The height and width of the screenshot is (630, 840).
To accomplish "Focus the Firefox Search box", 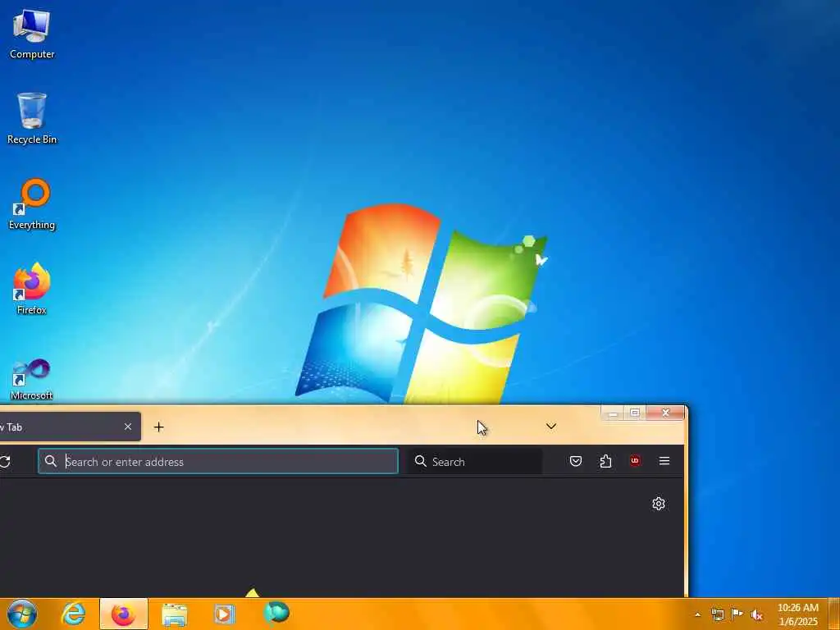I will [476, 461].
